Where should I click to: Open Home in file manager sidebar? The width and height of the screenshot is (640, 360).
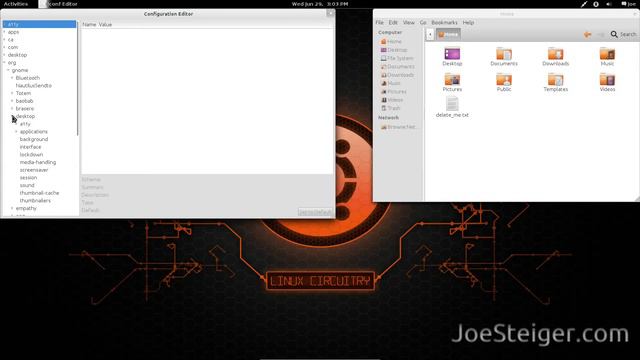tap(391, 42)
